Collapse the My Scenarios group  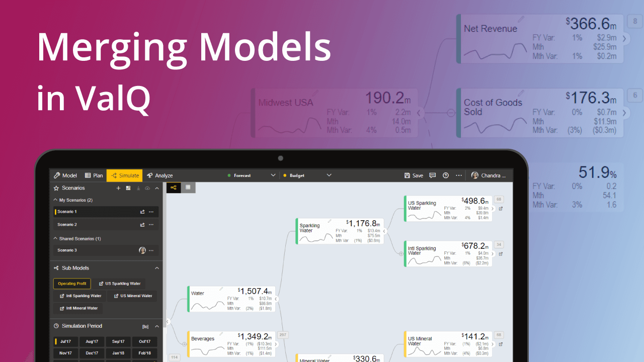(56, 200)
